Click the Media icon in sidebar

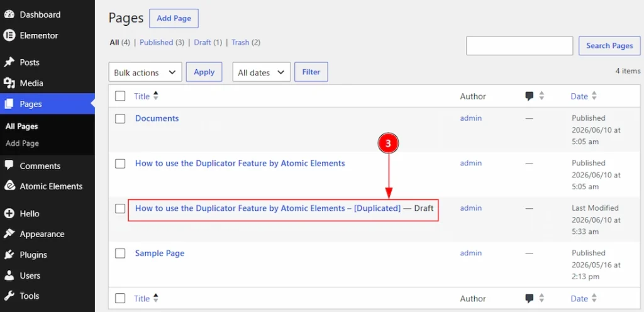click(9, 83)
